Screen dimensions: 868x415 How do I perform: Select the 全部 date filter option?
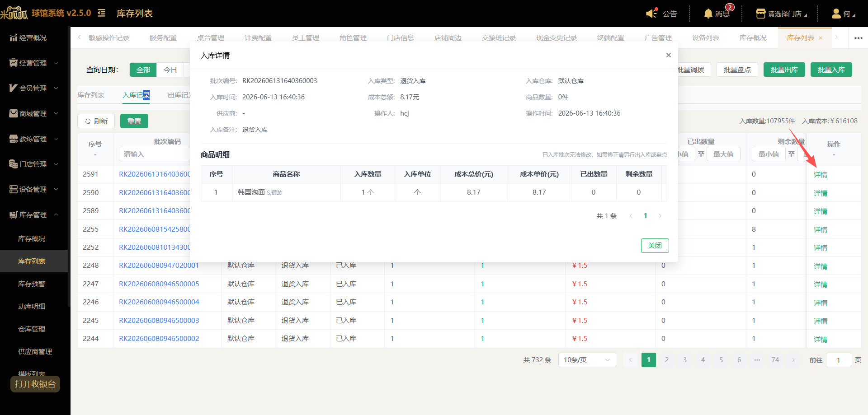click(143, 70)
